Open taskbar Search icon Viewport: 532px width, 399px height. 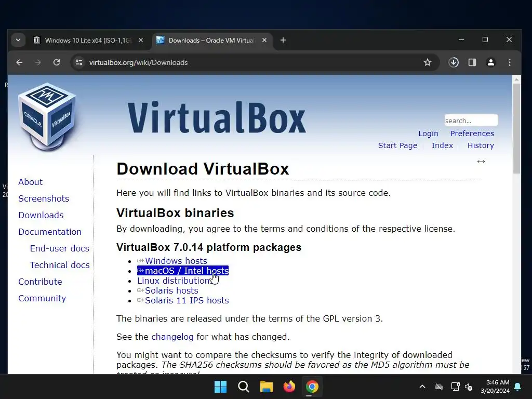coord(244,387)
